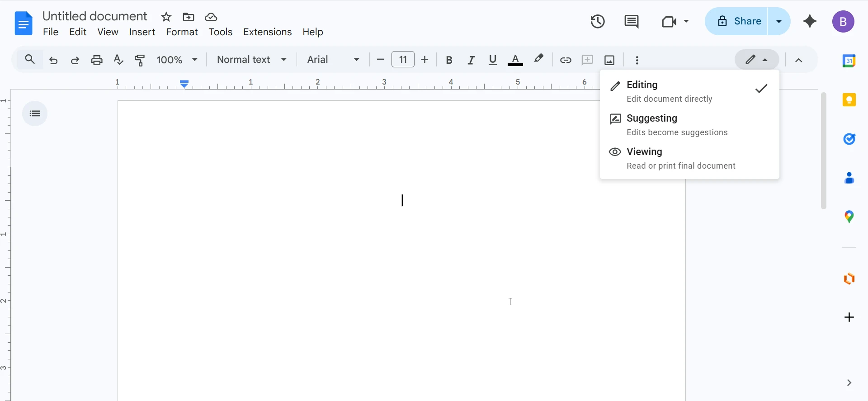Open the Format menu
Screen dimensions: 868x401
click(182, 32)
